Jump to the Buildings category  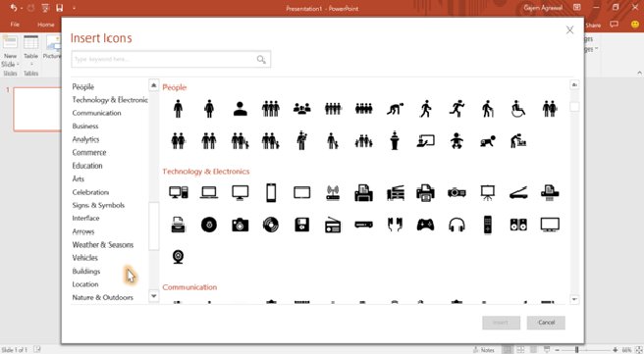(x=85, y=272)
